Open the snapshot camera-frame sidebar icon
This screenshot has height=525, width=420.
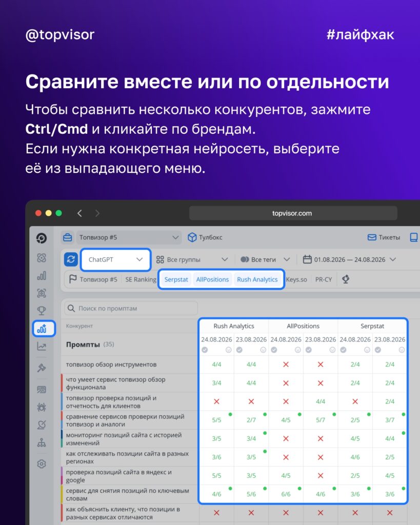(42, 293)
